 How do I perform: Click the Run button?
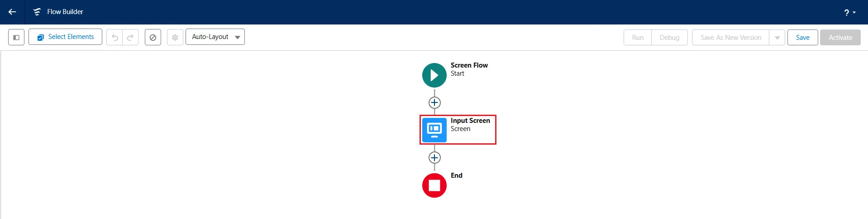[x=638, y=38]
